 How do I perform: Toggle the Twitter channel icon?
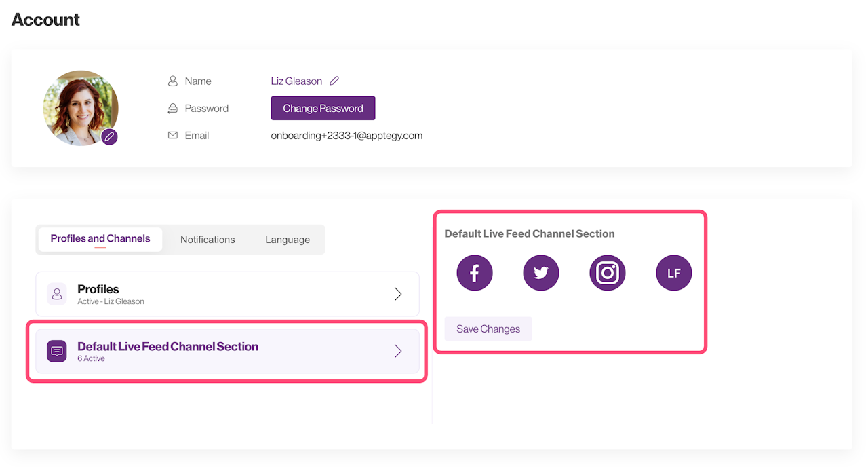pos(541,273)
